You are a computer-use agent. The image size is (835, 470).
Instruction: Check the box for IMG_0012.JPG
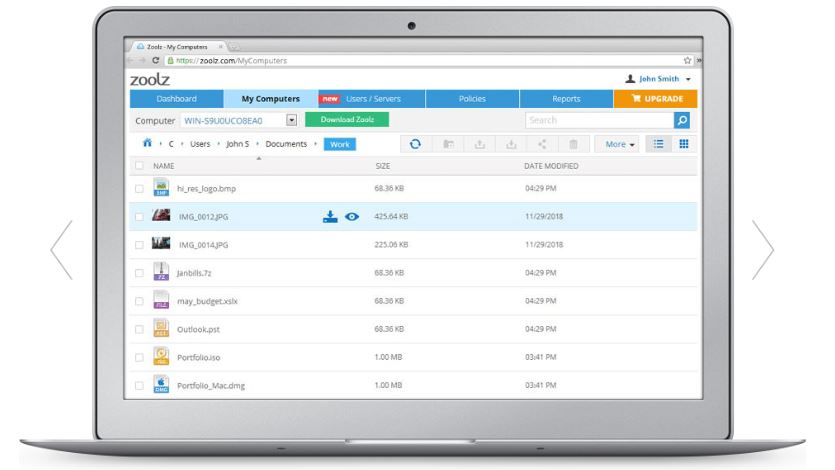(x=140, y=217)
